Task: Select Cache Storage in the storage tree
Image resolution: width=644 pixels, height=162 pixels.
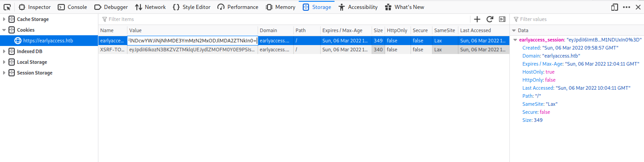Action: coord(33,19)
